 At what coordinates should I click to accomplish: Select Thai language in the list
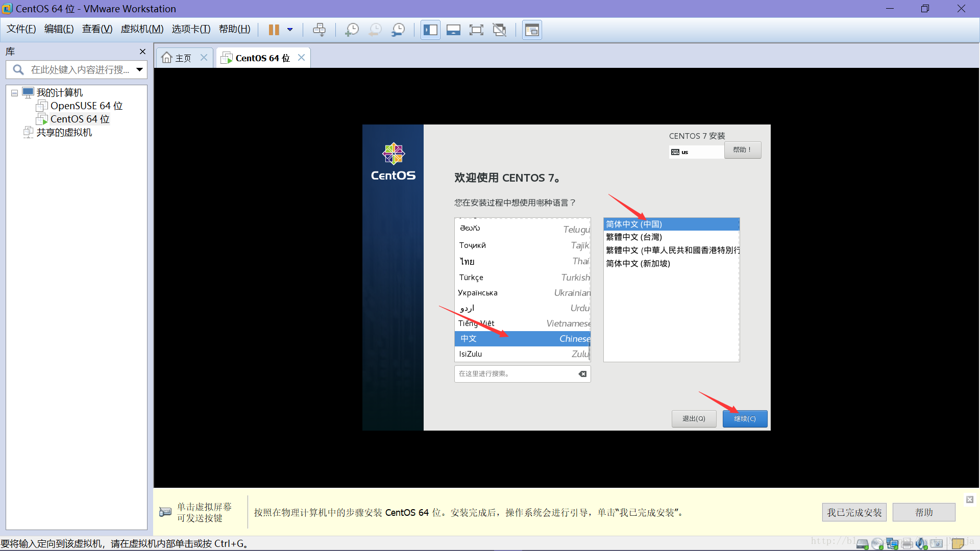(x=522, y=261)
